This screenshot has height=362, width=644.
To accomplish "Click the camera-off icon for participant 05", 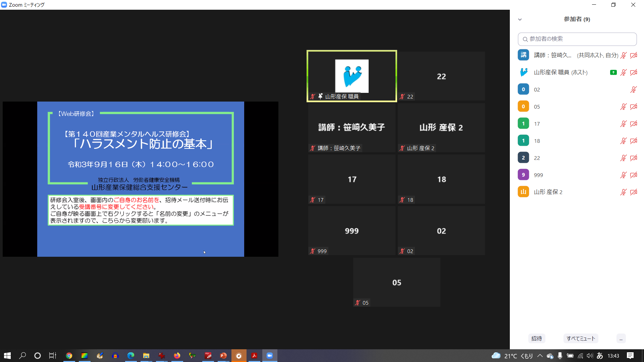I will [x=634, y=107].
